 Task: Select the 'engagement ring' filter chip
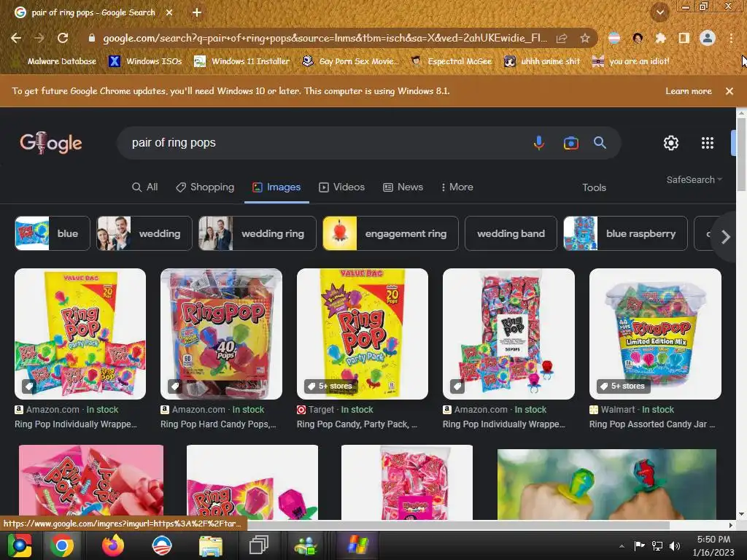click(391, 233)
